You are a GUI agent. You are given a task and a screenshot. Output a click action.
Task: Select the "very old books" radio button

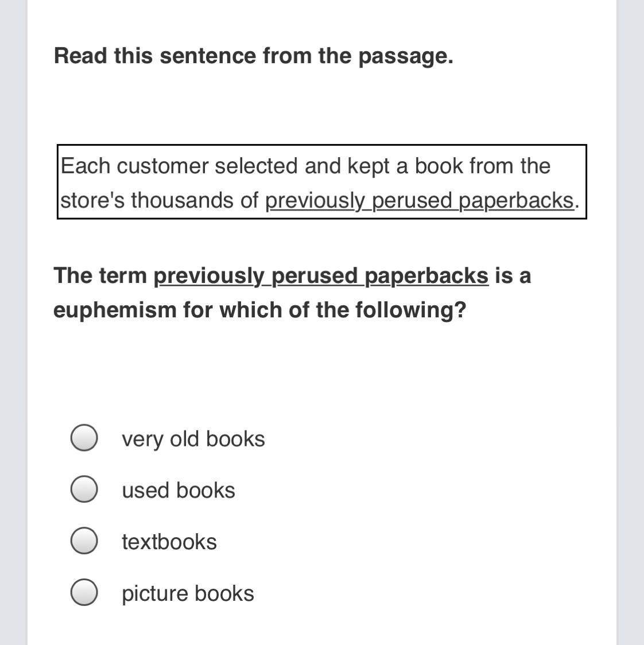pos(84,438)
